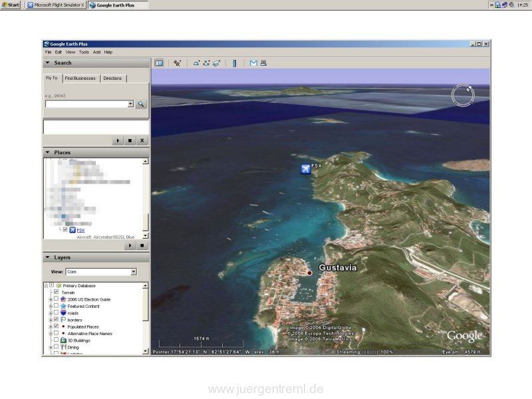Click the Primary Database layer icon

click(59, 286)
